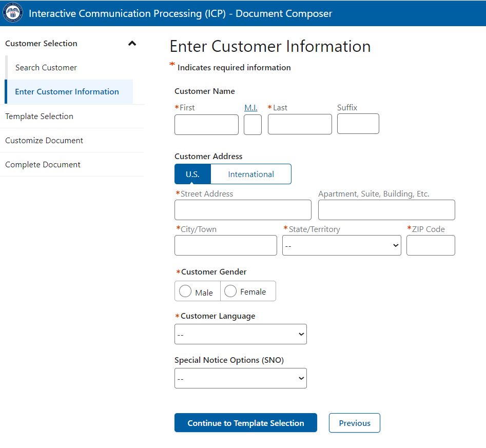Open Customize Document sidebar item
Screen dimensions: 486x448
click(x=44, y=141)
